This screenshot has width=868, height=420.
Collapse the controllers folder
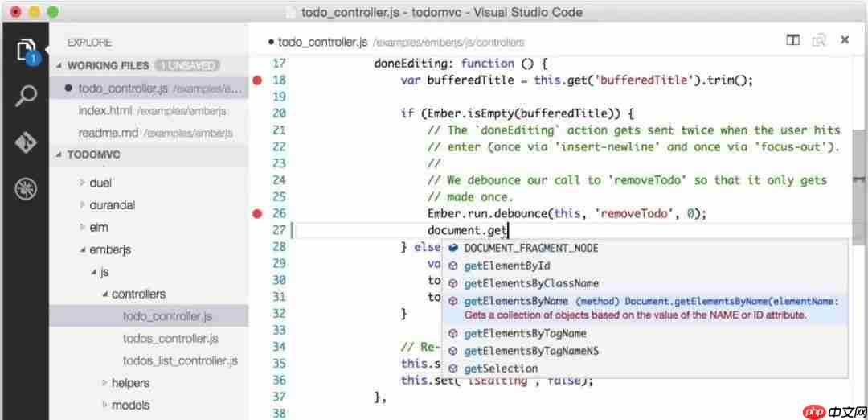tap(104, 294)
